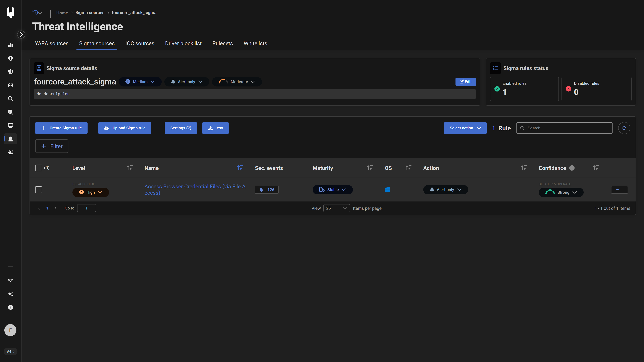The width and height of the screenshot is (644, 362).
Task: Sort by the Confidence column
Action: point(596,168)
